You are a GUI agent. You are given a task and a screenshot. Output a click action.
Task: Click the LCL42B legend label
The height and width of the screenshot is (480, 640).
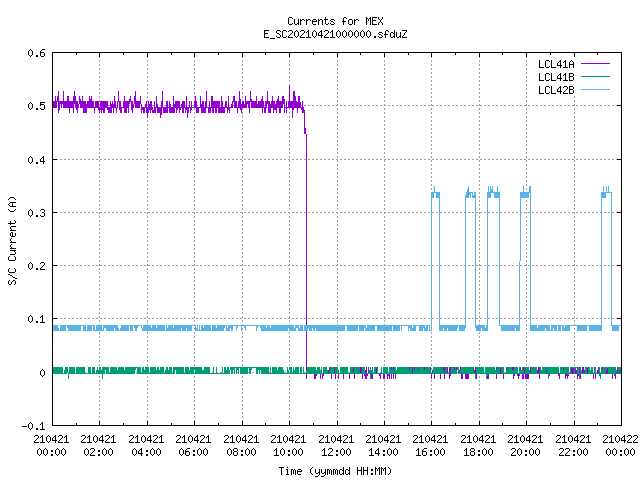click(556, 90)
